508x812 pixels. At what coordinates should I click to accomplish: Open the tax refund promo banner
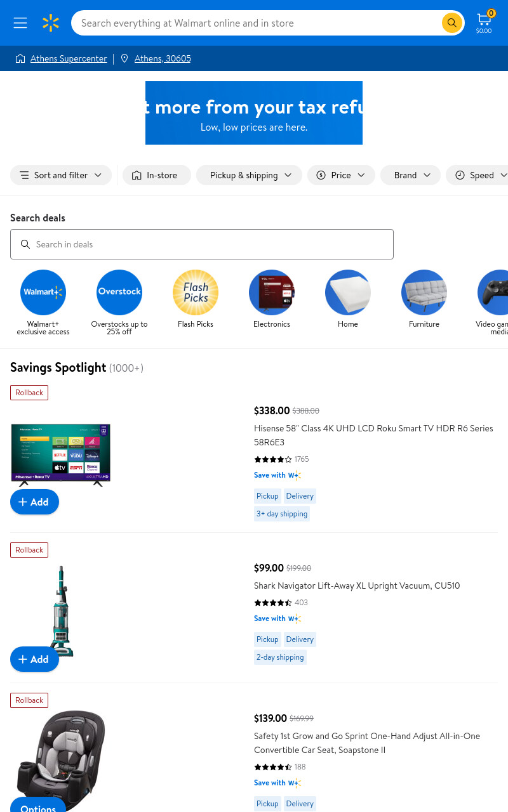click(x=254, y=113)
